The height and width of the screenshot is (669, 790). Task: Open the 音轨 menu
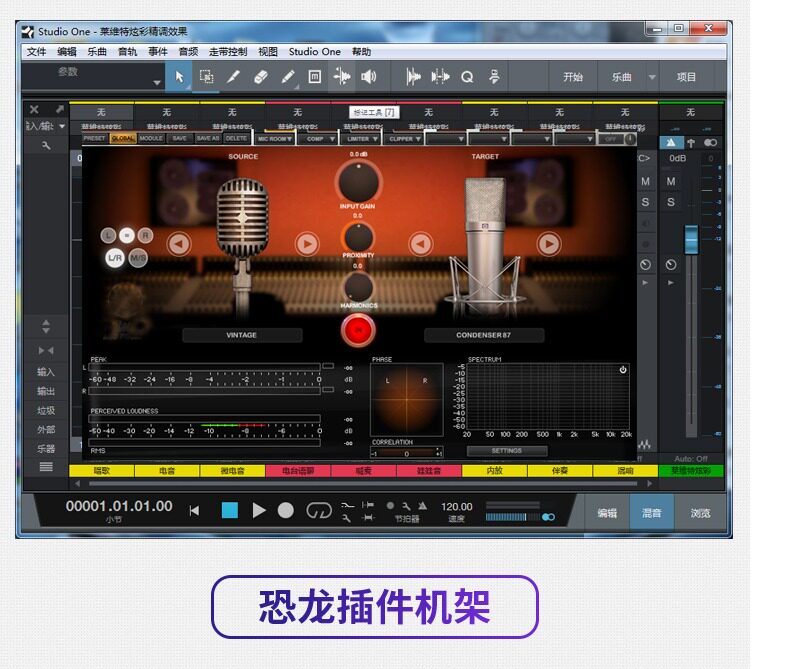point(127,51)
